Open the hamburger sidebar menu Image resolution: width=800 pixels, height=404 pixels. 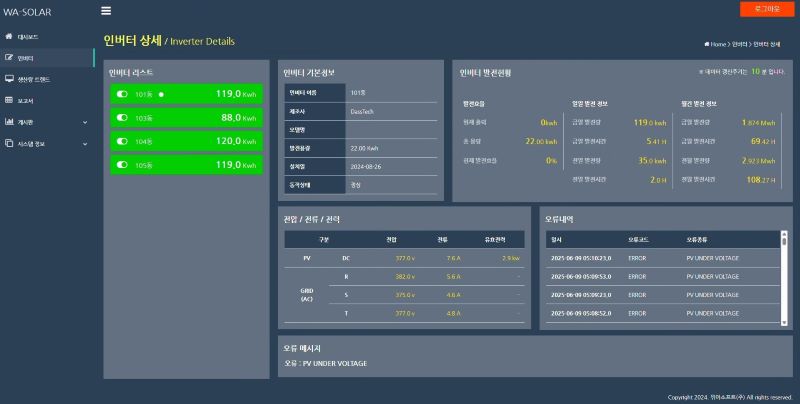[106, 11]
